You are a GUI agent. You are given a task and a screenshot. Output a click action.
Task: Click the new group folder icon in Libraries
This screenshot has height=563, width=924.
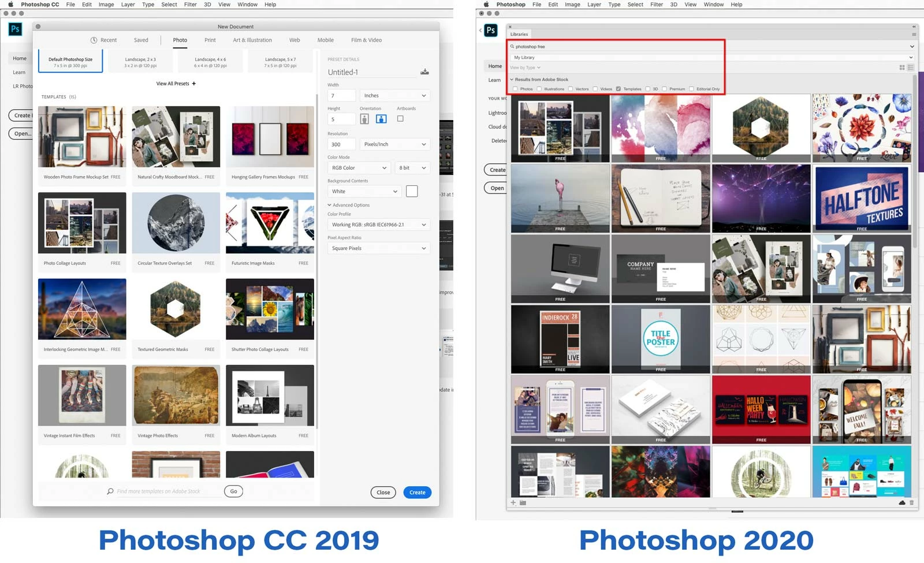[523, 503]
